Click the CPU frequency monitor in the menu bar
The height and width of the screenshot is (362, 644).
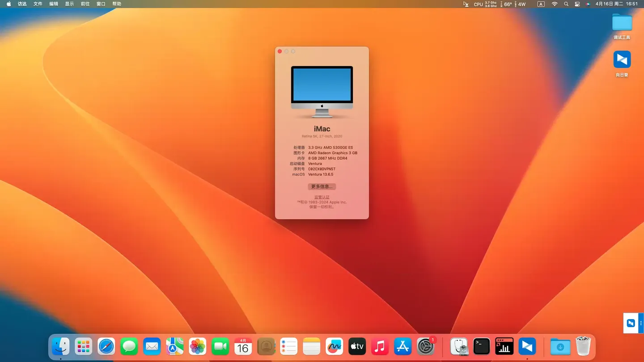483,4
